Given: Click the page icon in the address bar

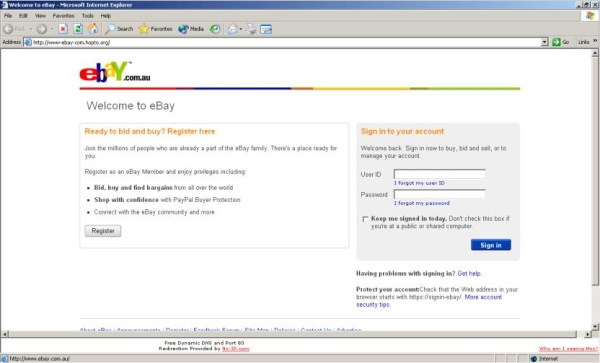Looking at the screenshot, I should pyautogui.click(x=28, y=42).
